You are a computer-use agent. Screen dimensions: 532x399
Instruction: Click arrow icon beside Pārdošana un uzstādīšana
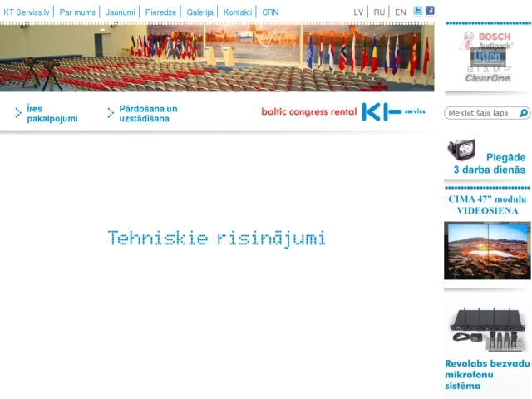[111, 113]
